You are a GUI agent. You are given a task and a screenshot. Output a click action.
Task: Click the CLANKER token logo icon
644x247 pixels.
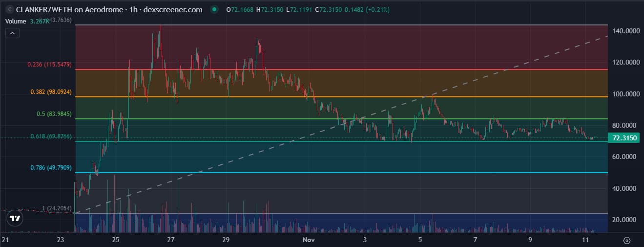(x=8, y=10)
